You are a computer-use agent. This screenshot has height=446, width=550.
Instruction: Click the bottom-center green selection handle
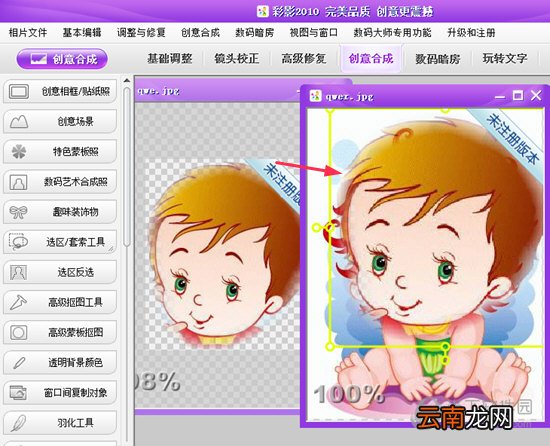pos(445,347)
